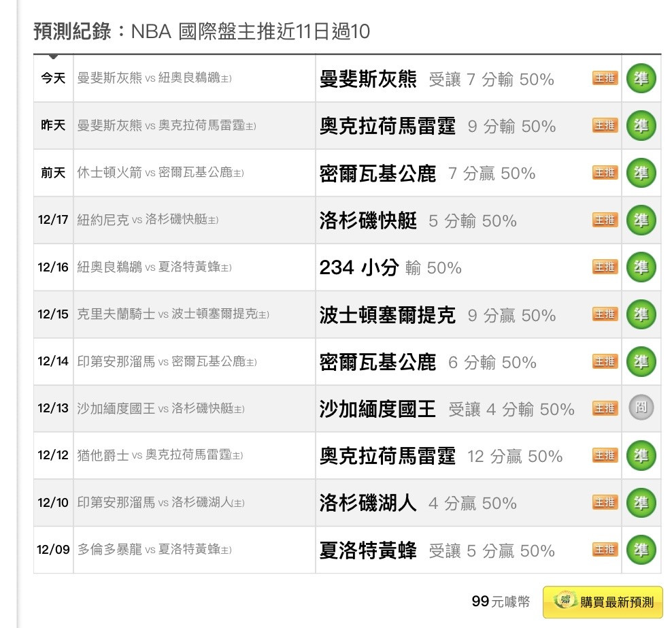The image size is (672, 628).
Task: Click the orange 主推 tag in 昨天 row
Action: click(605, 125)
